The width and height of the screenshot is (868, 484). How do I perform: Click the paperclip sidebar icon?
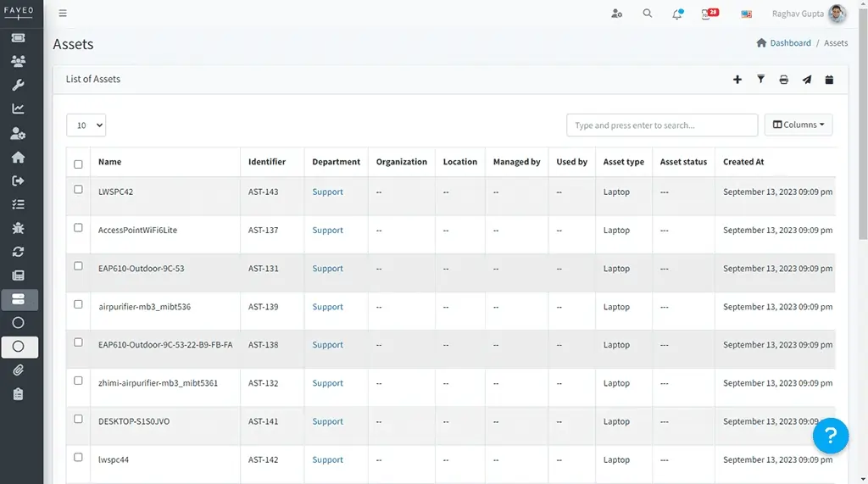pos(19,370)
